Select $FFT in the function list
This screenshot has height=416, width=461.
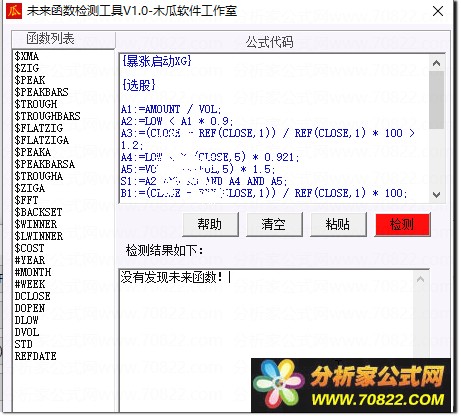(x=26, y=200)
